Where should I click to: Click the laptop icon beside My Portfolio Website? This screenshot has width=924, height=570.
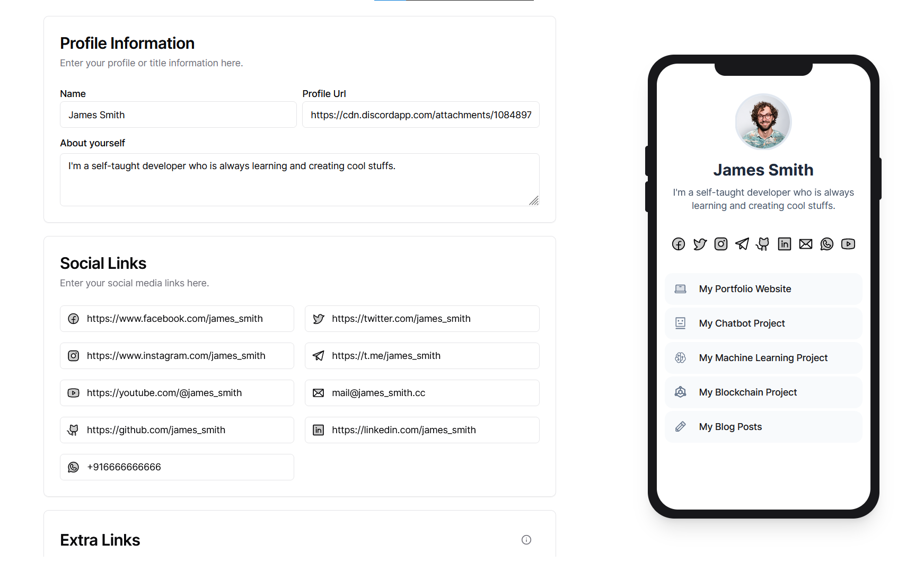(x=680, y=288)
